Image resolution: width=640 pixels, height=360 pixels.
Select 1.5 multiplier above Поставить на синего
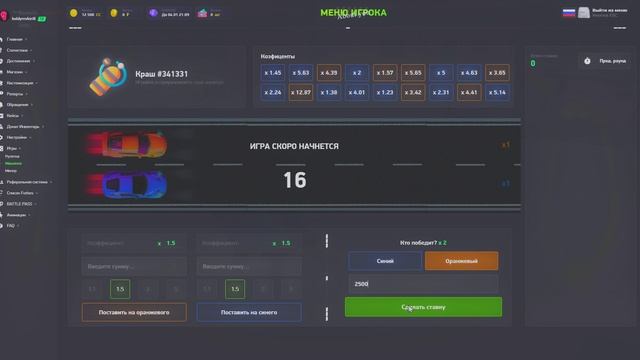(235, 289)
